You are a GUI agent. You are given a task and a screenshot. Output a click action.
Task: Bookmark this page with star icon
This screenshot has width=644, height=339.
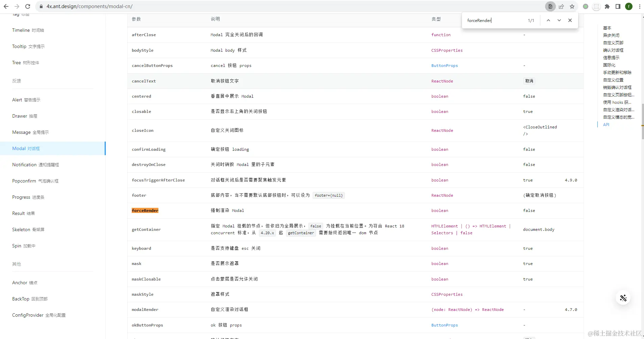[x=572, y=6]
